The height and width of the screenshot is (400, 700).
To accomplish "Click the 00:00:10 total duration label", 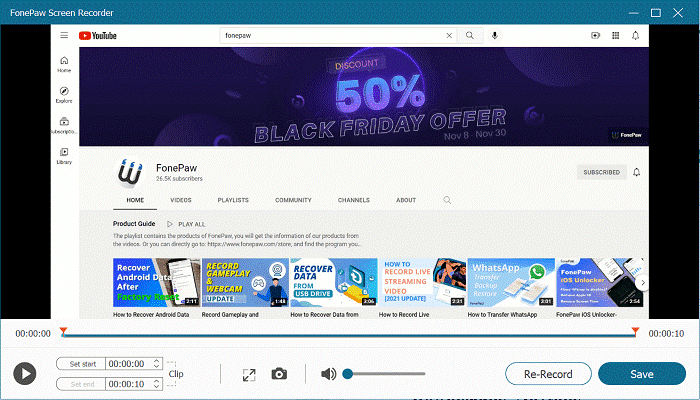I will click(x=666, y=333).
